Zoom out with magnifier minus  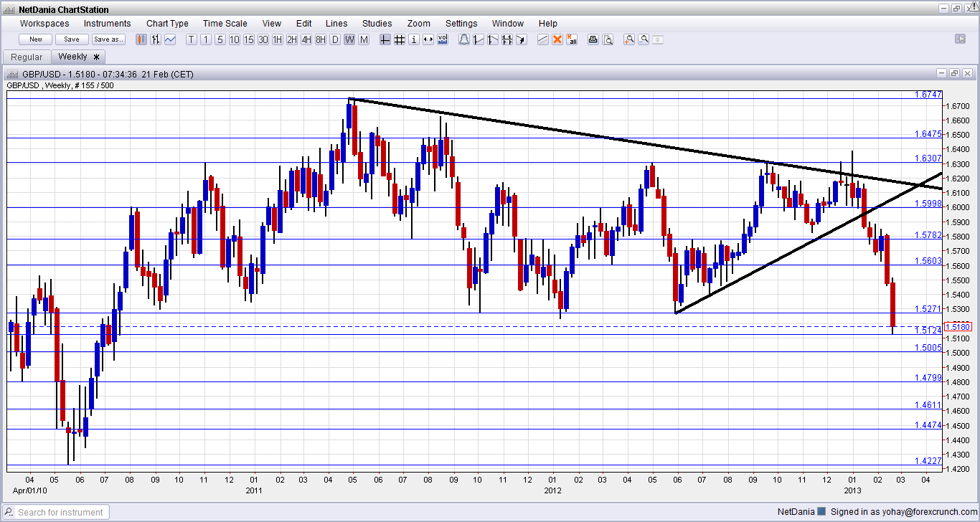(644, 39)
